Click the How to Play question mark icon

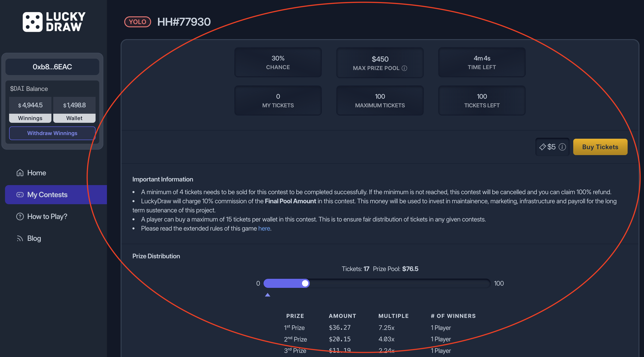(20, 216)
